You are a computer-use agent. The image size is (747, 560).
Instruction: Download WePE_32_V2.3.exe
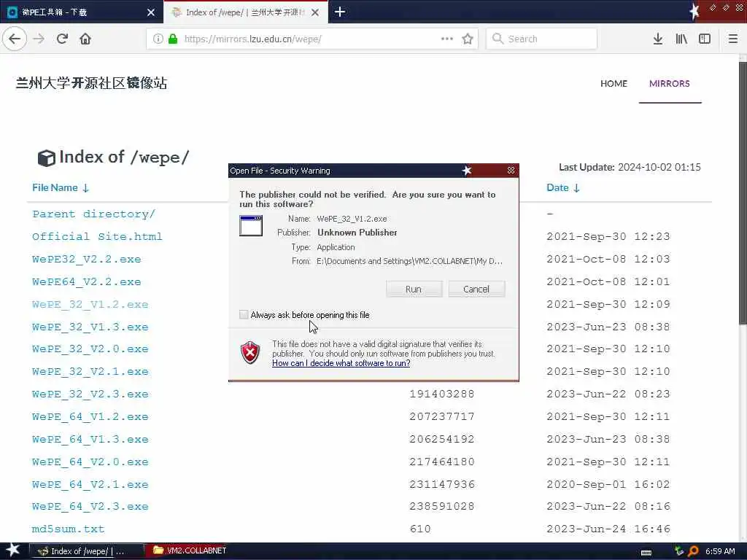(x=90, y=394)
